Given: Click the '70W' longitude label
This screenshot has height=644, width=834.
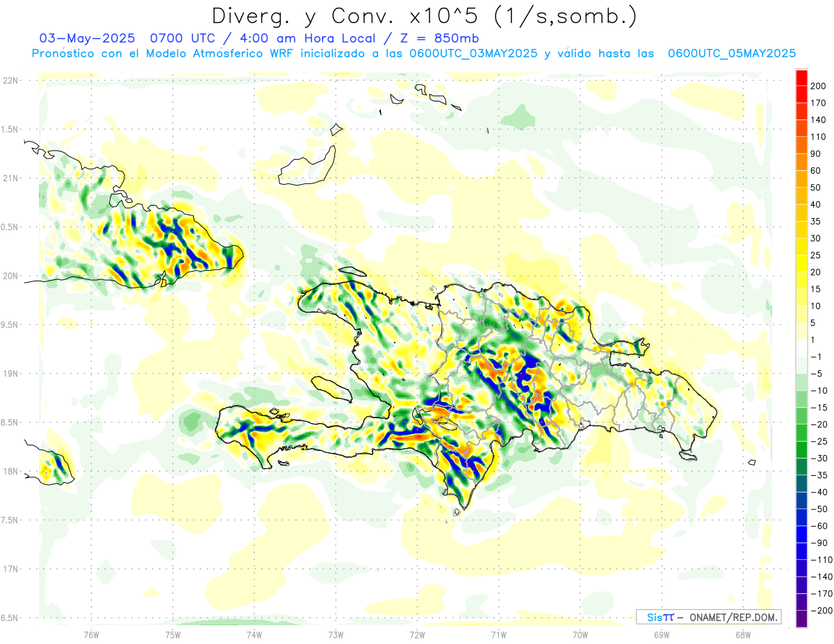Looking at the screenshot, I should point(580,634).
